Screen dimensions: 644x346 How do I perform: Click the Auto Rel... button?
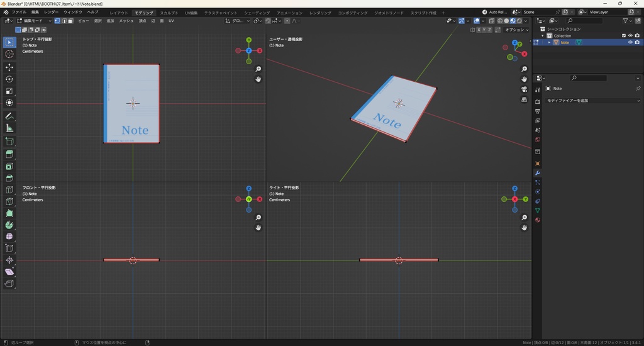pos(494,12)
